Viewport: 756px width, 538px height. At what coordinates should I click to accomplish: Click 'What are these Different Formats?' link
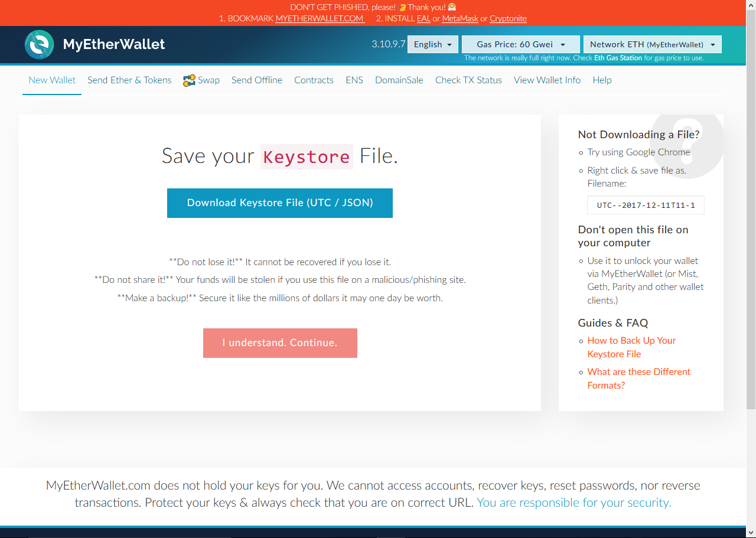pyautogui.click(x=638, y=378)
